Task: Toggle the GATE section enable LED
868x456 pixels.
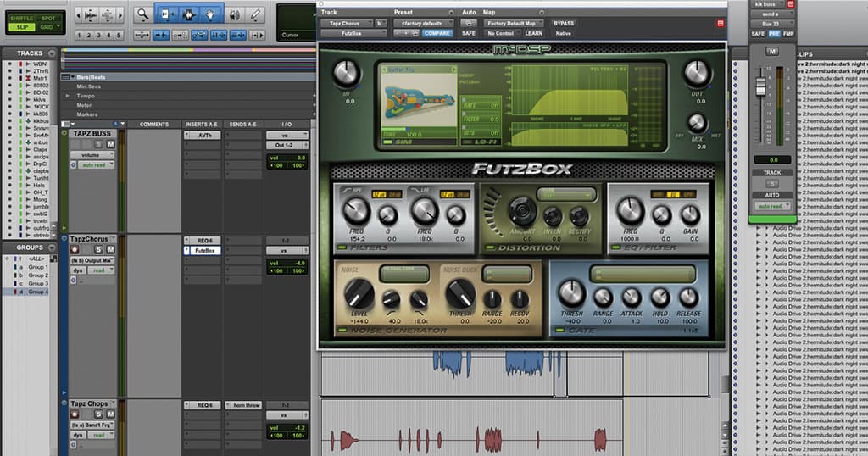Action: (x=561, y=331)
